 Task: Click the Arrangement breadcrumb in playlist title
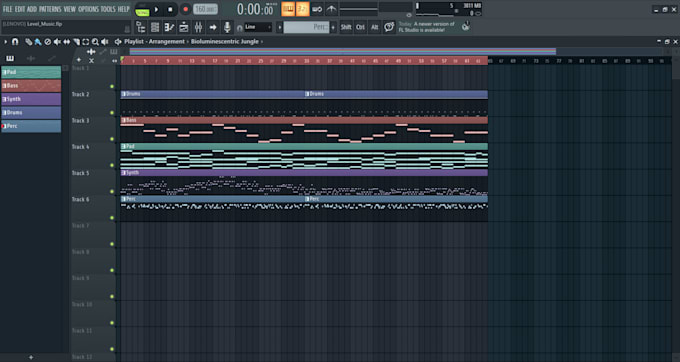coord(167,42)
